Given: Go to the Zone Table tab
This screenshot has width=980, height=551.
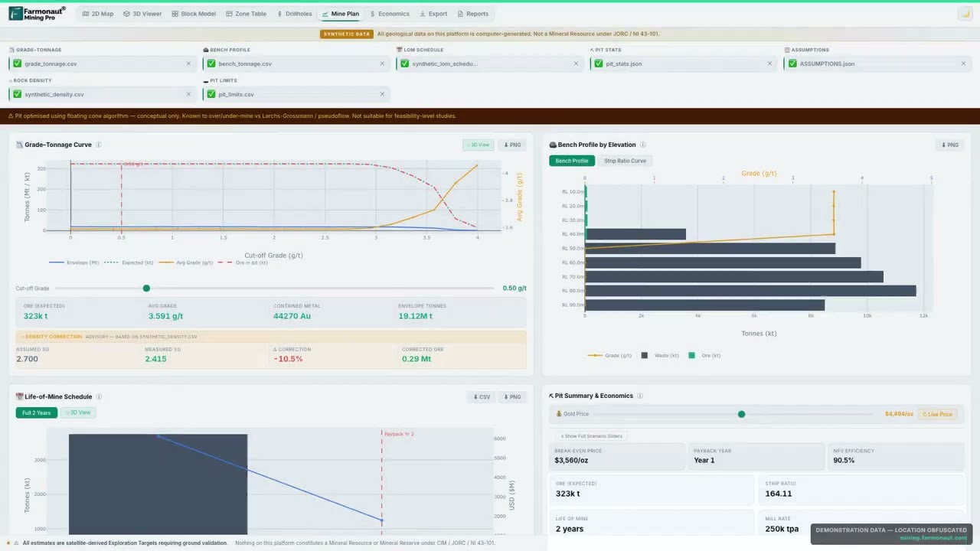Looking at the screenshot, I should 246,14.
